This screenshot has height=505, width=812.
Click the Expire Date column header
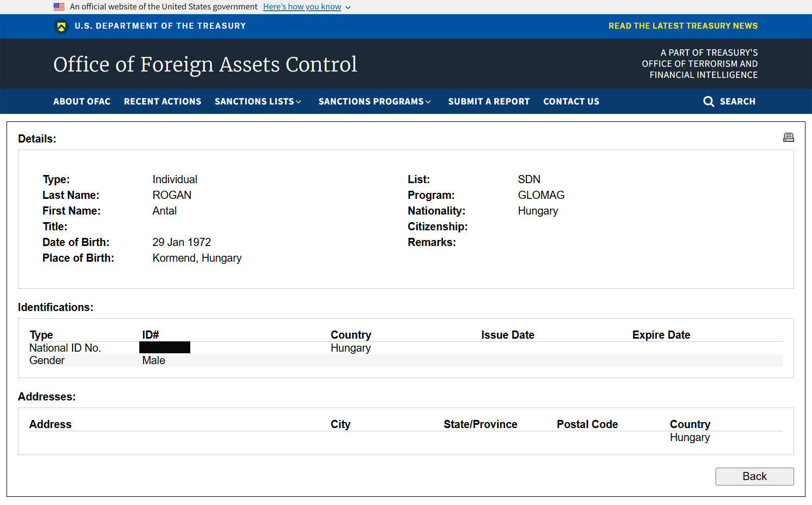[x=661, y=335]
